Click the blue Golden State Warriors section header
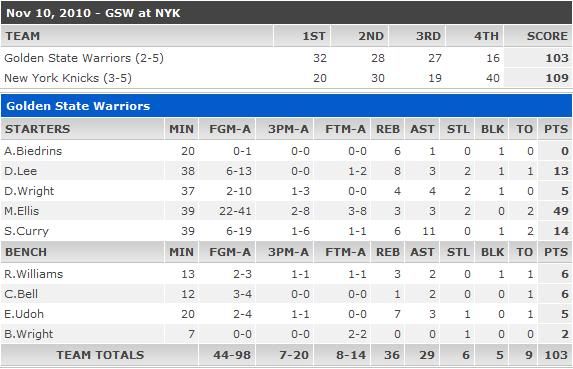The image size is (573, 369). [286, 106]
